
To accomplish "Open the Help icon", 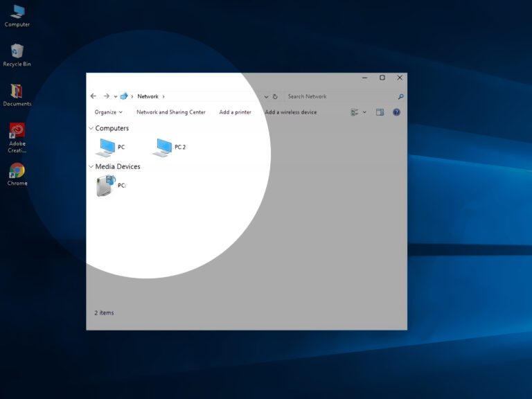I will coord(396,112).
